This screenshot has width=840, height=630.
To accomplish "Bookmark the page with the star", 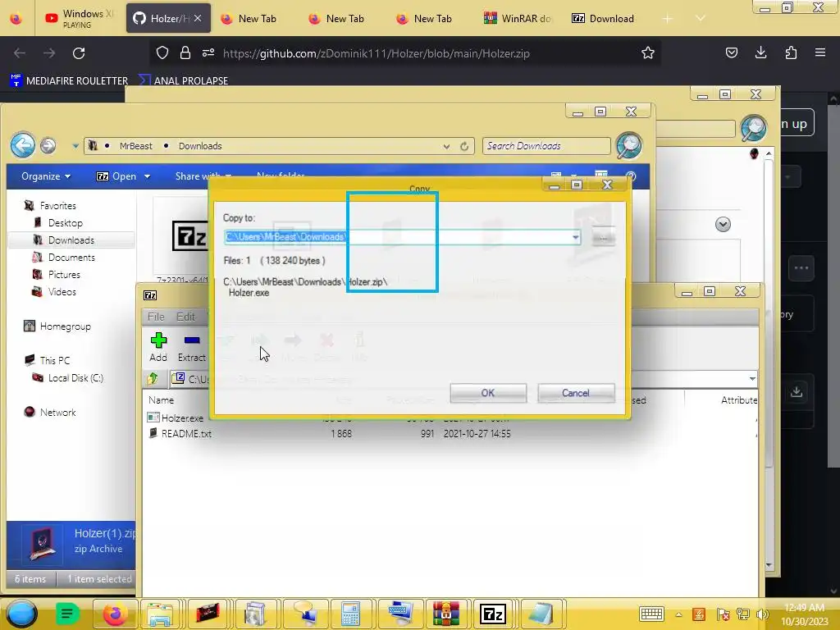I will (x=648, y=52).
